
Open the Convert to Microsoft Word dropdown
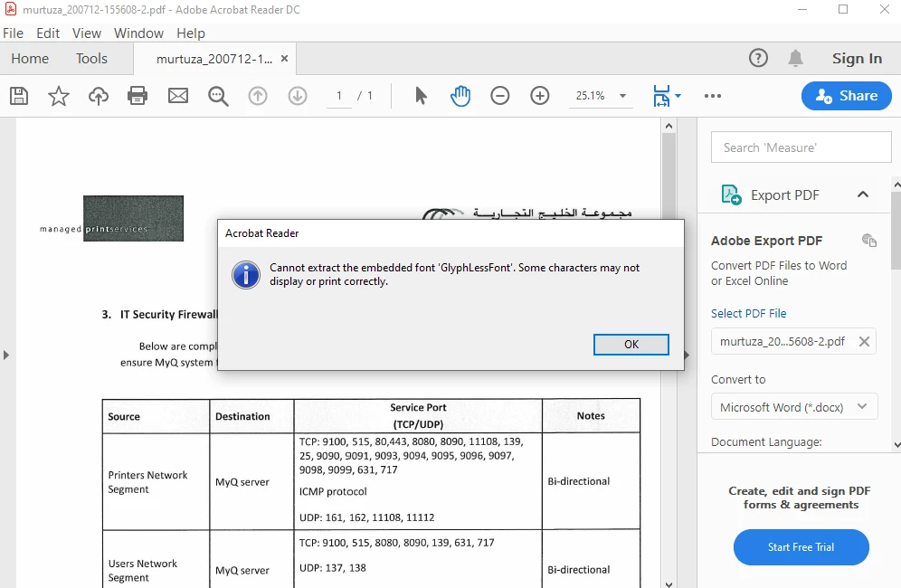794,407
